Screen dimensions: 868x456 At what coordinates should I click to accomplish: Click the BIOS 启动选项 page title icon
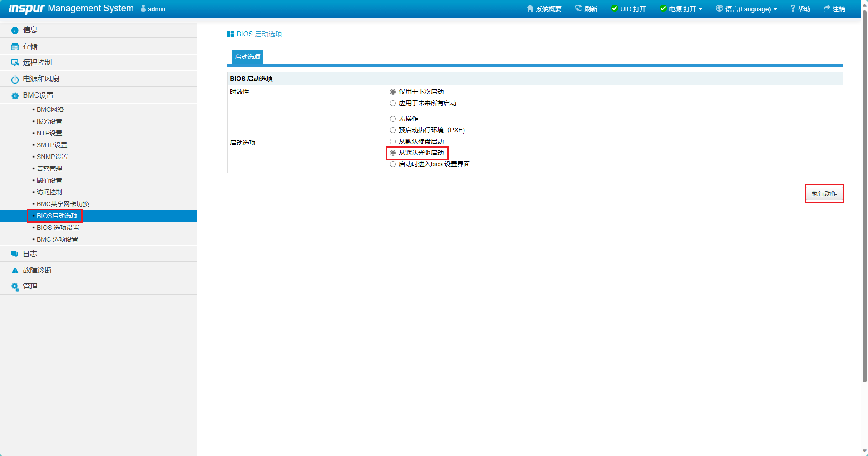[231, 34]
